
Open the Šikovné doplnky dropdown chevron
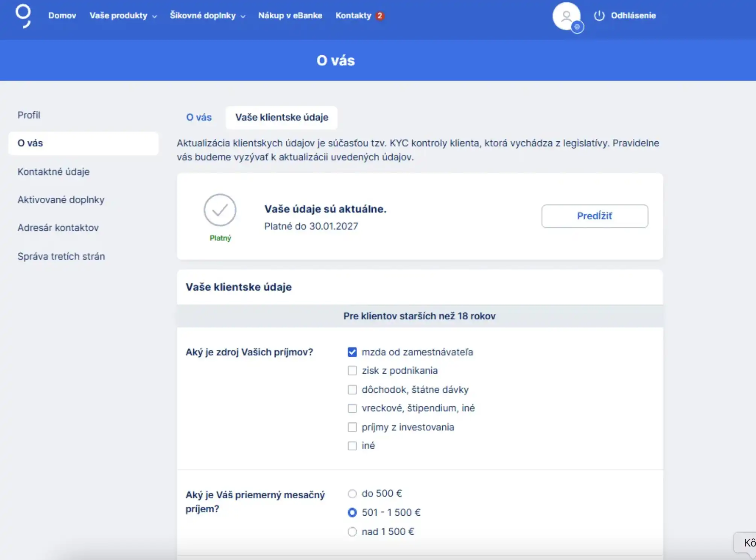click(x=243, y=16)
